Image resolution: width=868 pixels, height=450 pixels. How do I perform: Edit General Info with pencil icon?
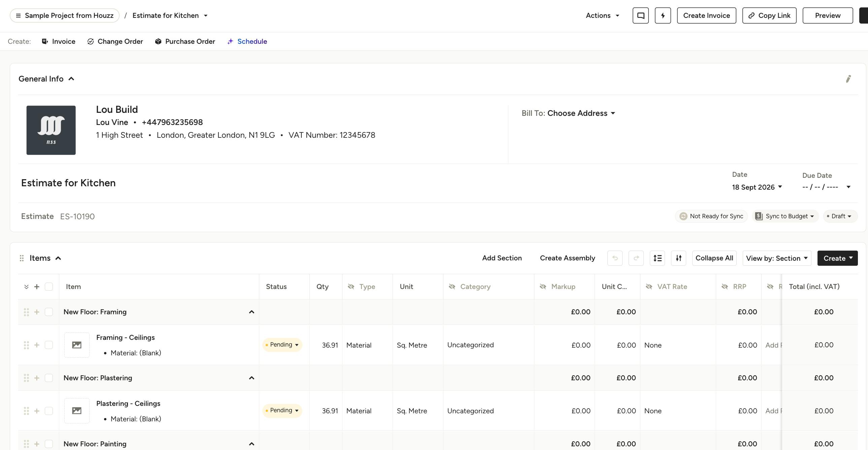click(x=848, y=79)
